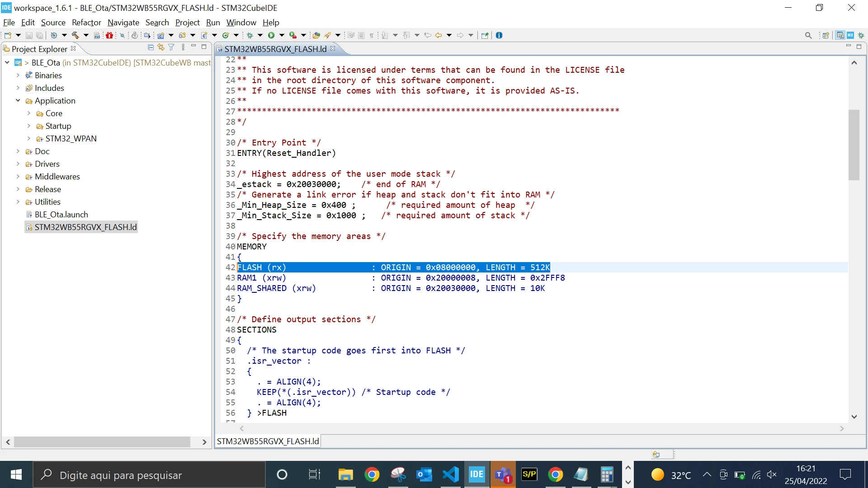Screen dimensions: 868x488
Task: Select STM32WB55RGVX_FLASH.ld in Project Explorer
Action: click(81, 227)
